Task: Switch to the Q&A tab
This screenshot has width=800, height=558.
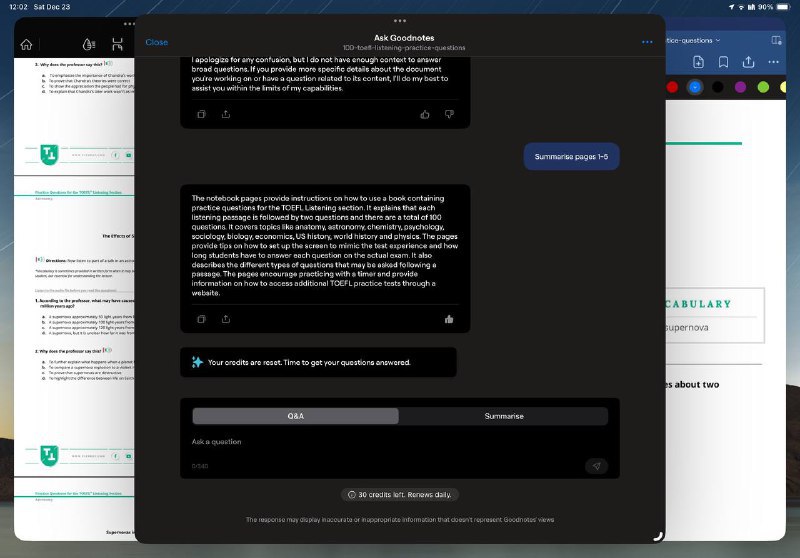Action: [295, 416]
